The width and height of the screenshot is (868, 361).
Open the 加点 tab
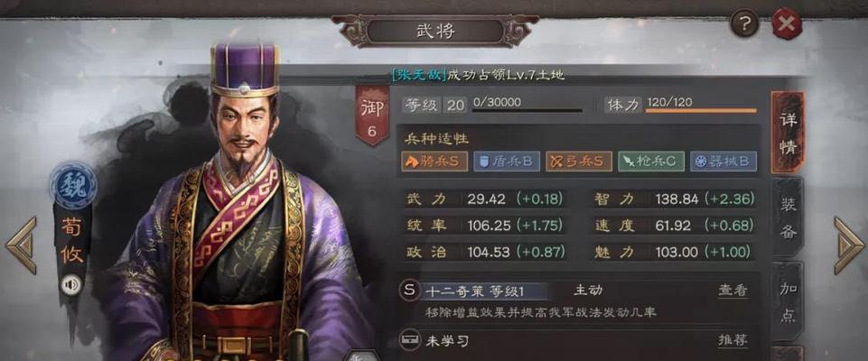[789, 301]
